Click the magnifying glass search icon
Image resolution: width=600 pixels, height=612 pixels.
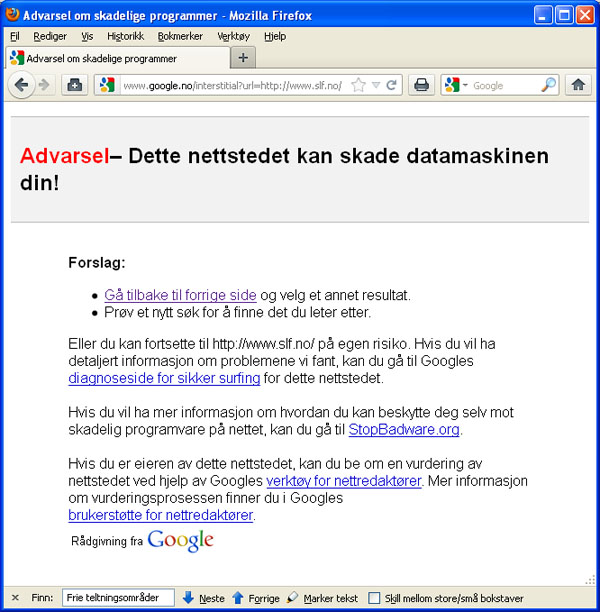pyautogui.click(x=548, y=85)
